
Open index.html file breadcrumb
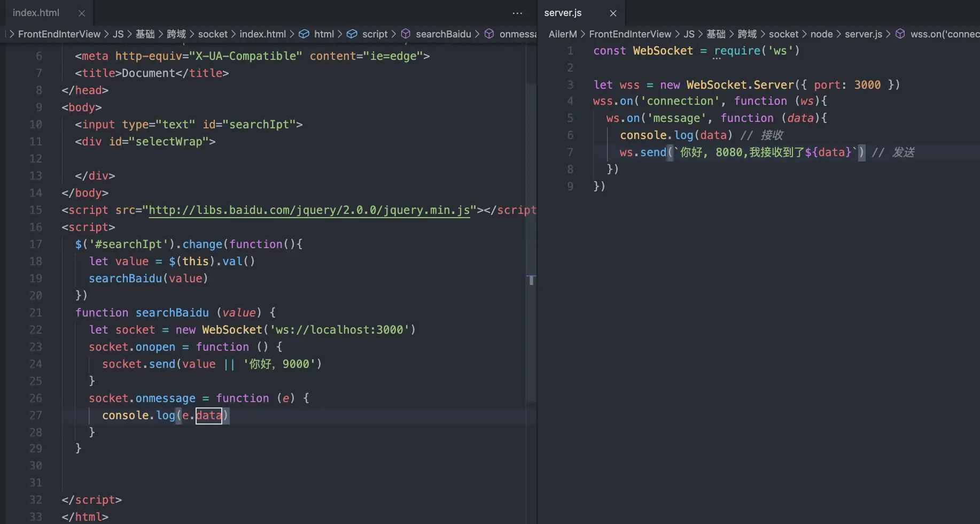[263, 34]
